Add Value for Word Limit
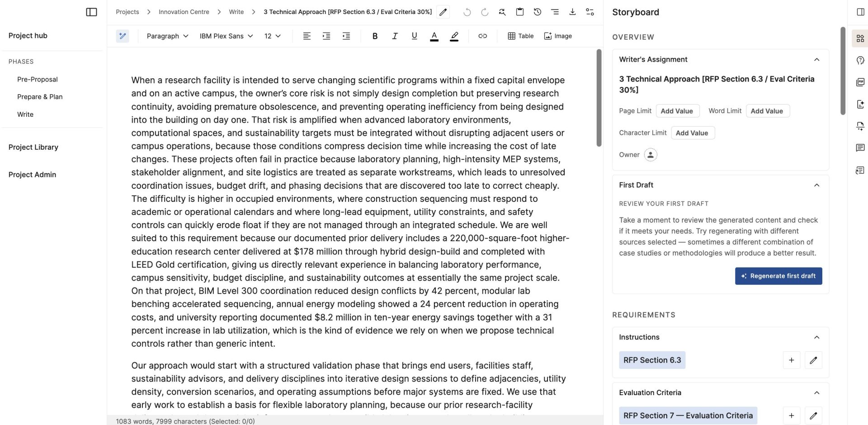Screen dimensions: 868x425 click(x=767, y=111)
